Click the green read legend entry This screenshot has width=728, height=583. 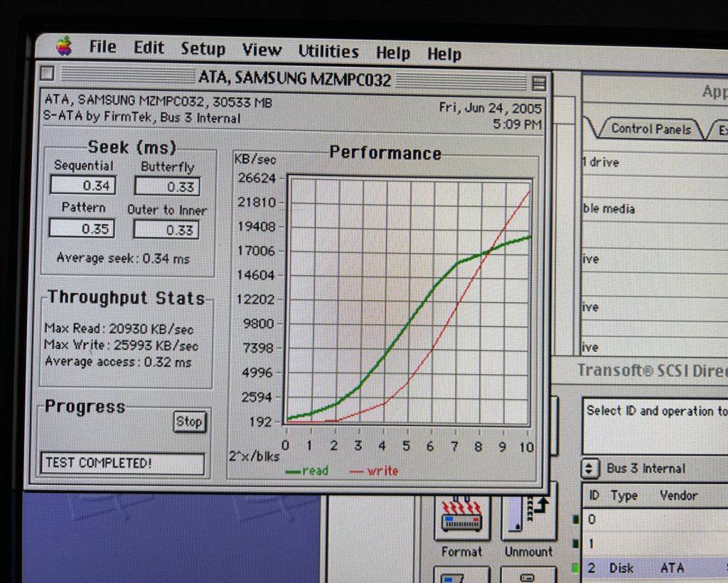(307, 471)
